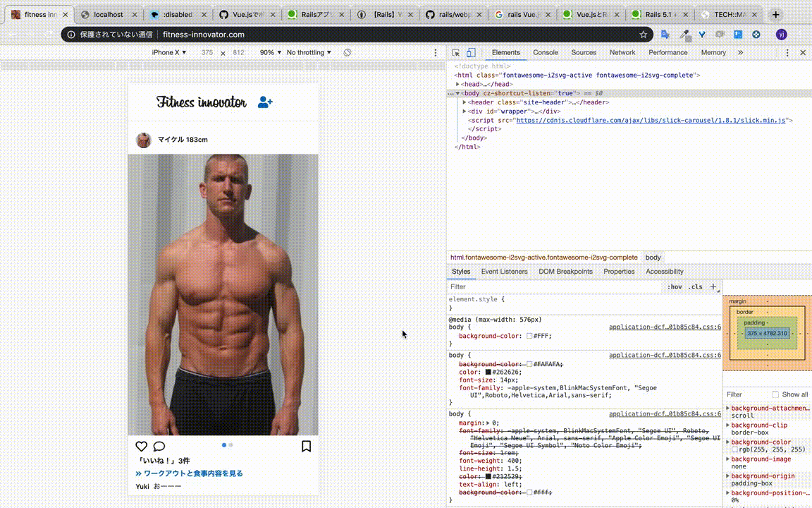
Task: Open the slick.min.js script link
Action: [651, 120]
